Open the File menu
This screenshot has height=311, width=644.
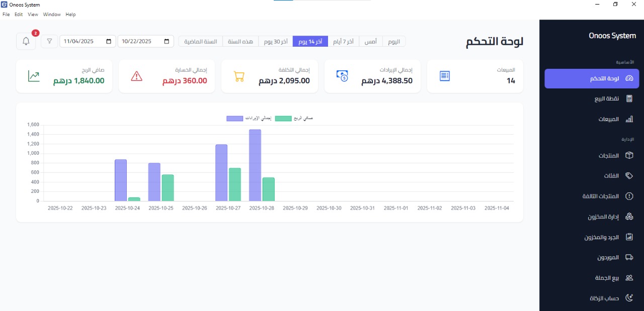pyautogui.click(x=6, y=15)
